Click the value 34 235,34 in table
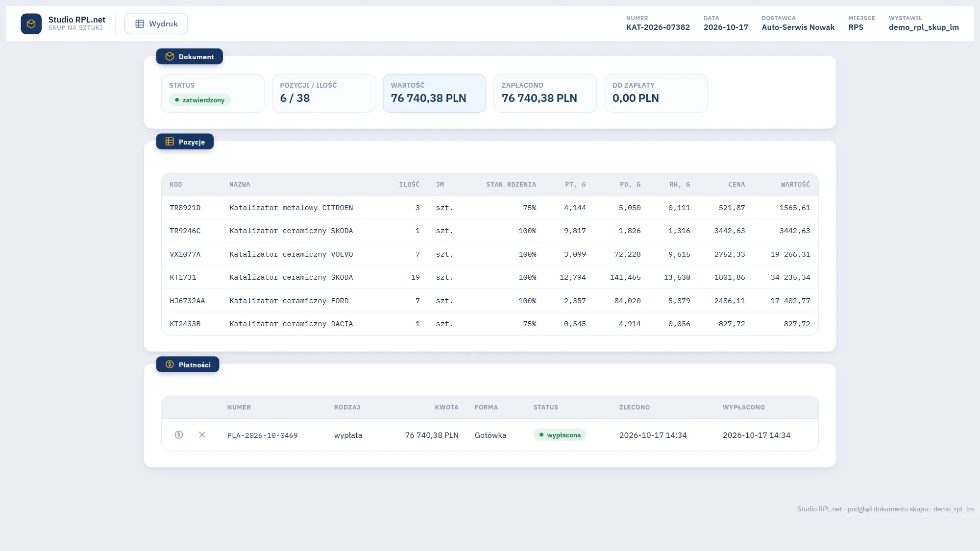The image size is (980, 551). pos(790,277)
